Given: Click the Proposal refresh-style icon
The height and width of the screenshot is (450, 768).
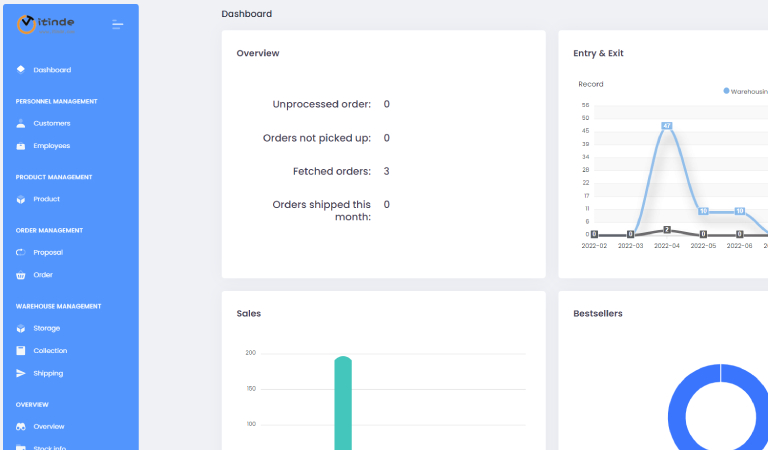Looking at the screenshot, I should (x=21, y=252).
